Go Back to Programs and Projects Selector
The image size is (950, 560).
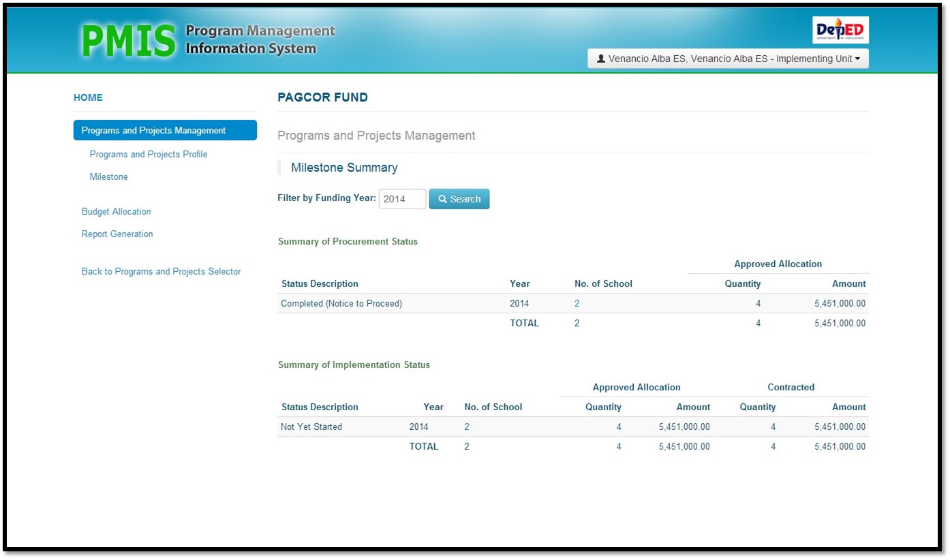[161, 271]
